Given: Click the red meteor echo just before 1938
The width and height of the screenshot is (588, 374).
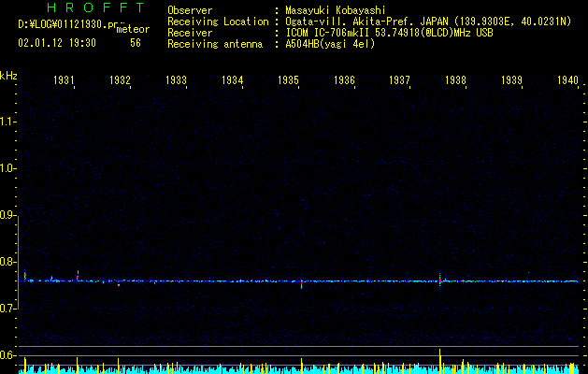Looking at the screenshot, I should point(440,280).
